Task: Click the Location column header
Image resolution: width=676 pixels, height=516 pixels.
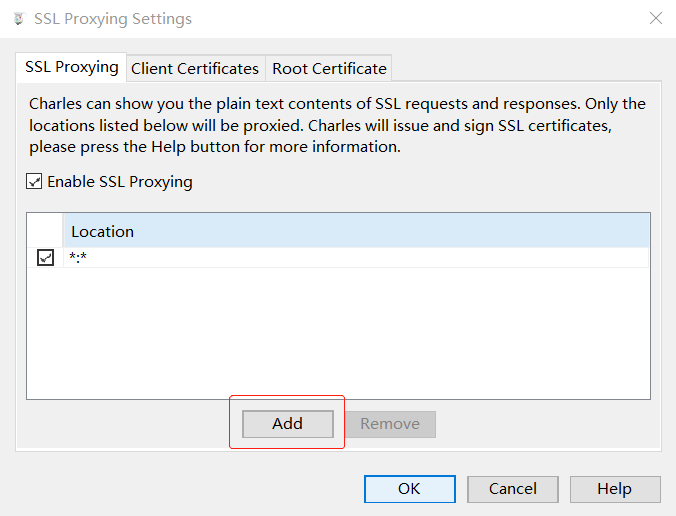Action: point(102,231)
